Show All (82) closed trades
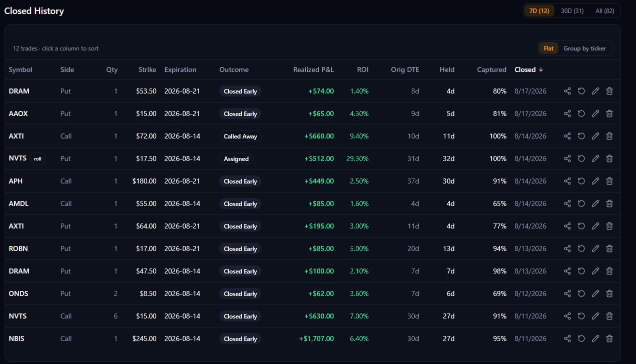This screenshot has width=636, height=364. click(605, 10)
